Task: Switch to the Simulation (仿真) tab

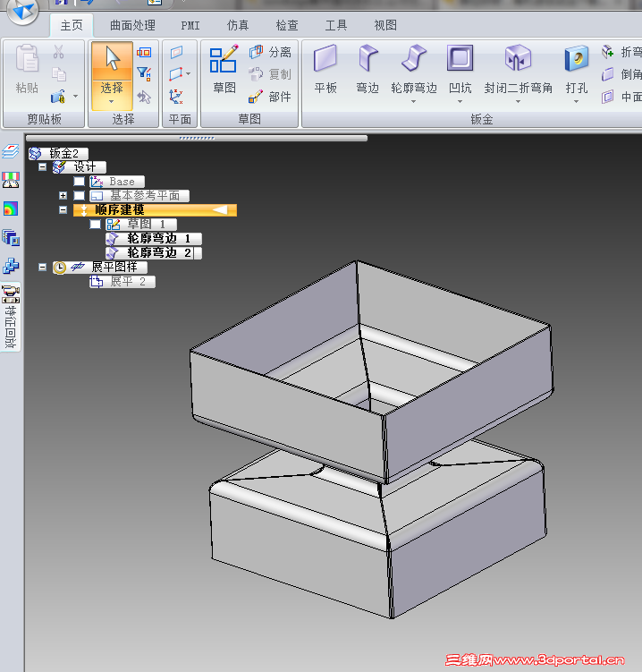Action: point(238,25)
